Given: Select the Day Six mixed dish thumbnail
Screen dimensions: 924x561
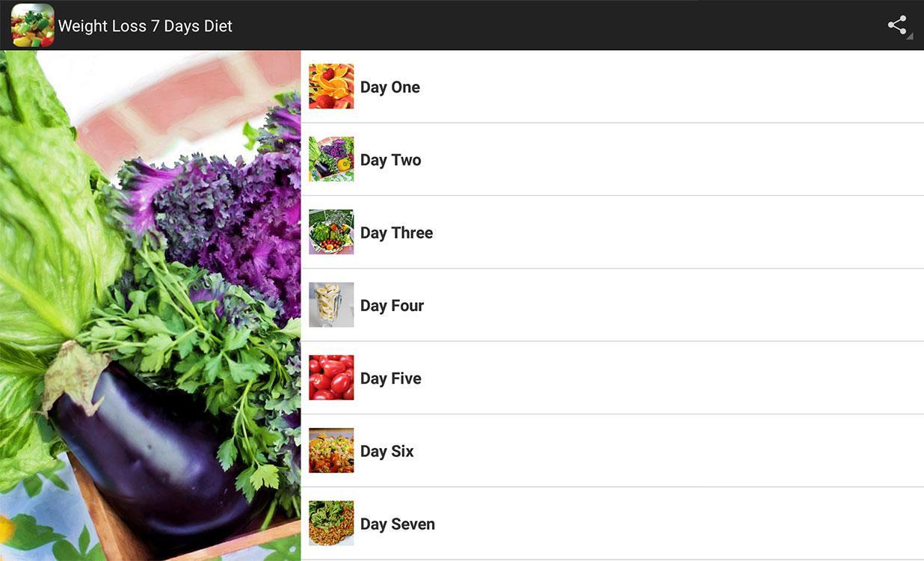Looking at the screenshot, I should (x=331, y=450).
